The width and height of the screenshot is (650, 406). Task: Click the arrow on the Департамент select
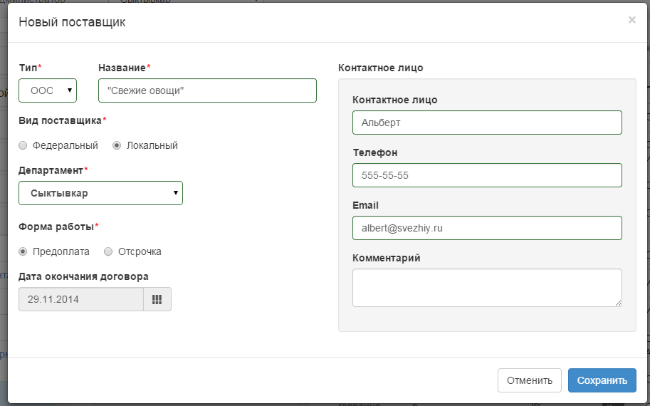[x=176, y=193]
